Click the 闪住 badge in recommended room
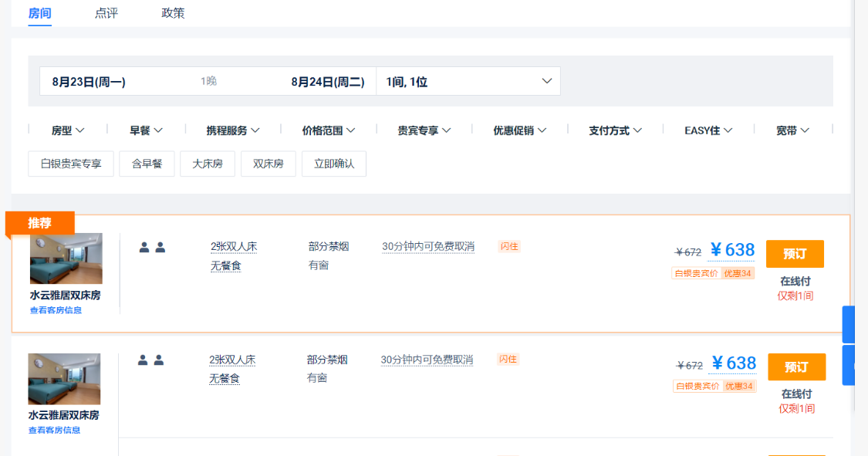 509,246
